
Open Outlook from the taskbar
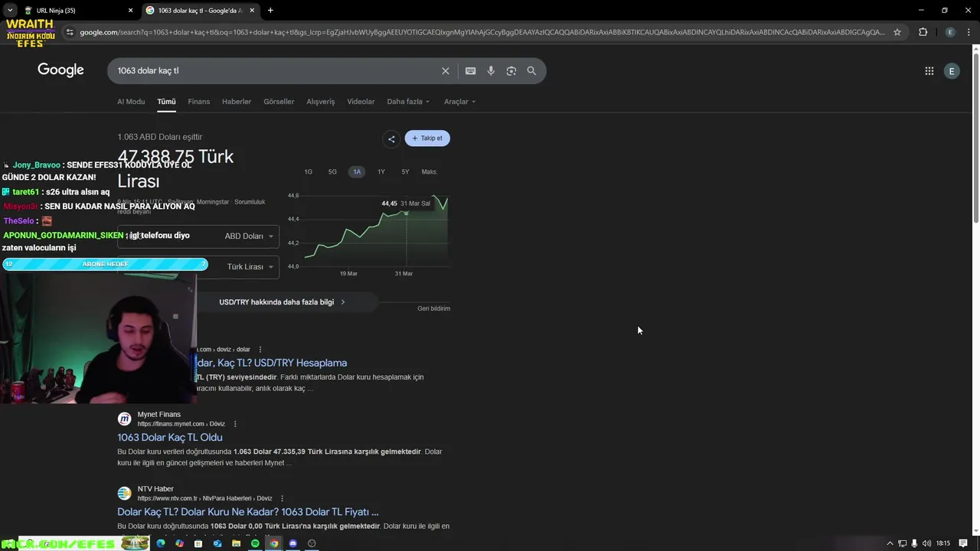click(x=217, y=543)
